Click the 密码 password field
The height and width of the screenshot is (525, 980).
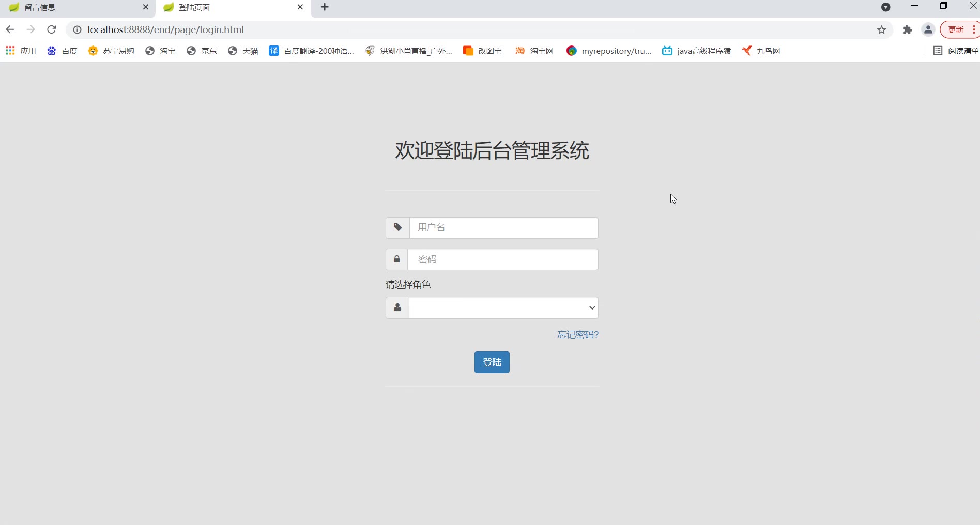pyautogui.click(x=503, y=259)
